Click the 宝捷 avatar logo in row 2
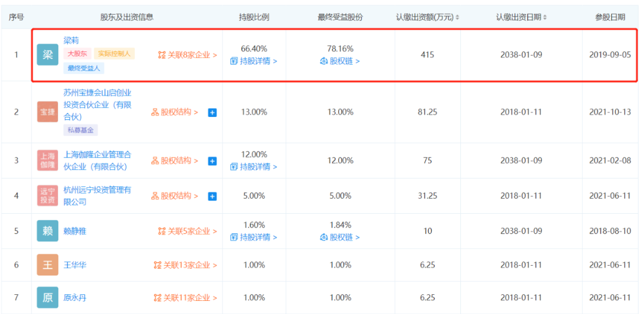The image size is (644, 314). (x=47, y=112)
